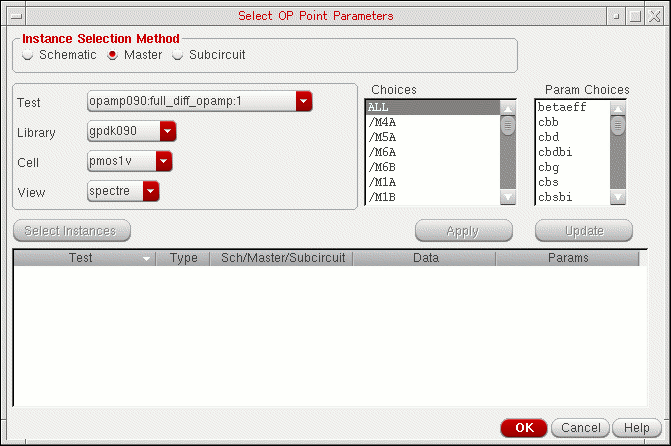The width and height of the screenshot is (671, 446).
Task: Select cbsbi in Param Choices
Action: [x=573, y=197]
